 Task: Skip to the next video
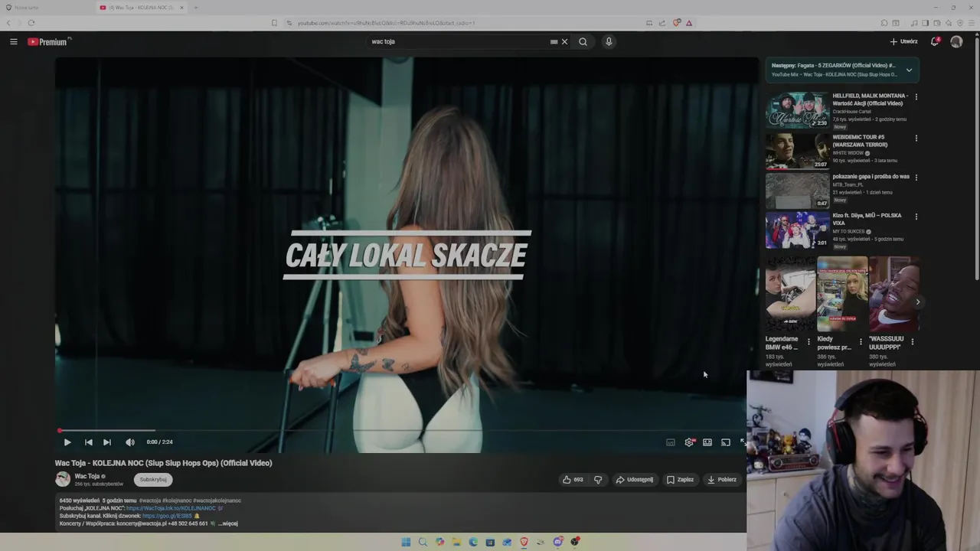[x=107, y=442]
